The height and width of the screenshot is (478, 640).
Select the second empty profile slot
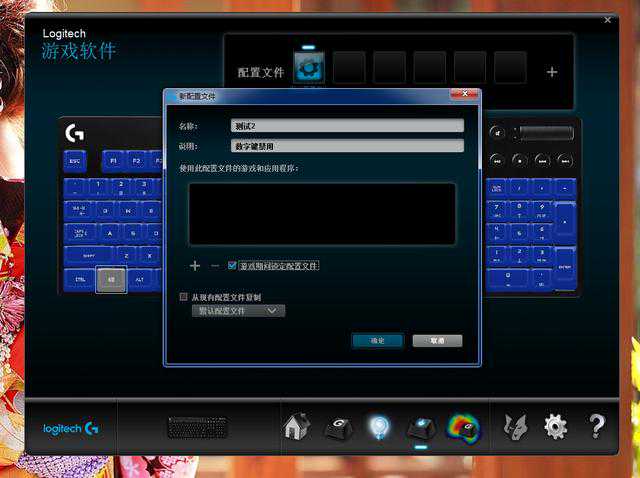pos(390,68)
